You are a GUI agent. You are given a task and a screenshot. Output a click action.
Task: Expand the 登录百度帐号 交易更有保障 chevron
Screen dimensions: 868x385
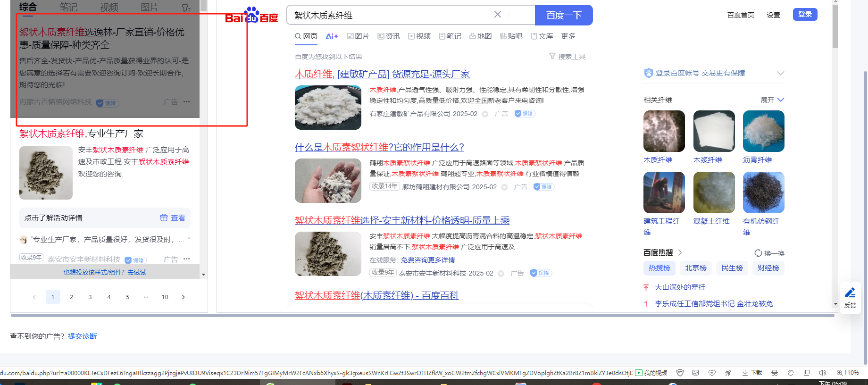(x=781, y=73)
